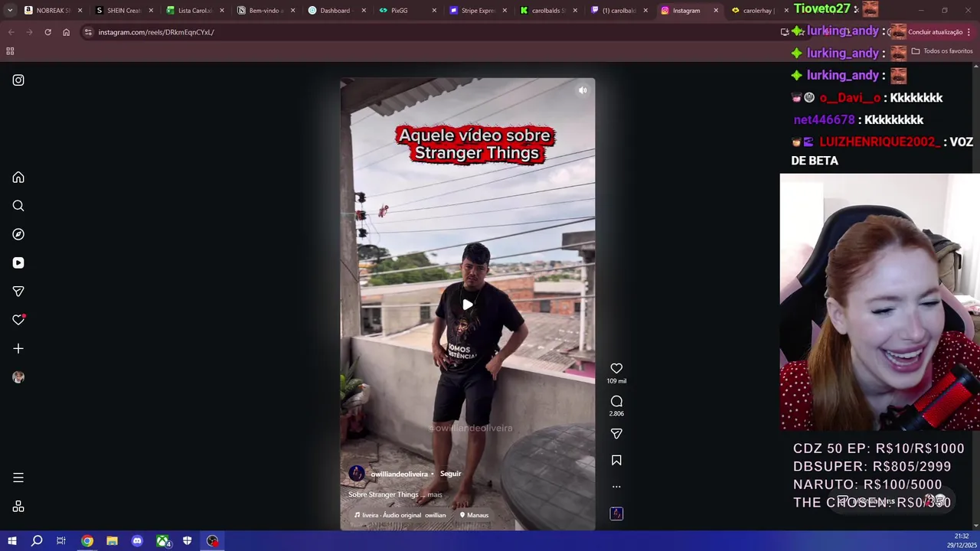Open the Instagram logo home link

(18, 80)
